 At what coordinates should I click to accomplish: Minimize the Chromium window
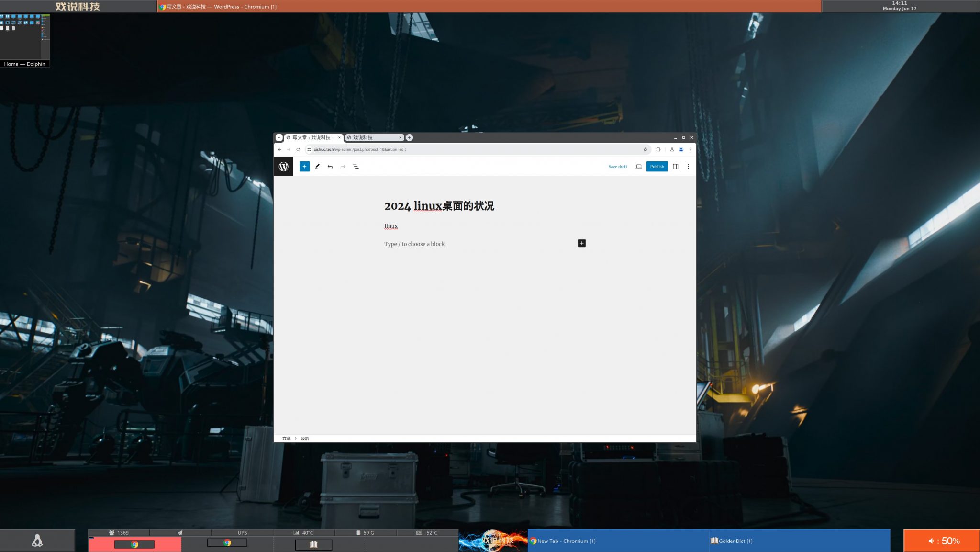pos(675,137)
